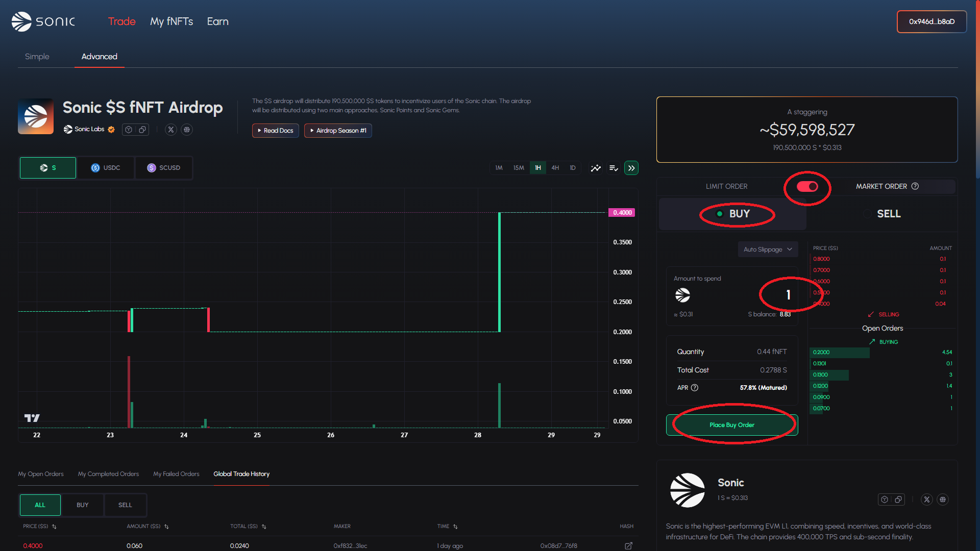This screenshot has height=551, width=980.
Task: Sort trade history by Price column
Action: point(54,527)
